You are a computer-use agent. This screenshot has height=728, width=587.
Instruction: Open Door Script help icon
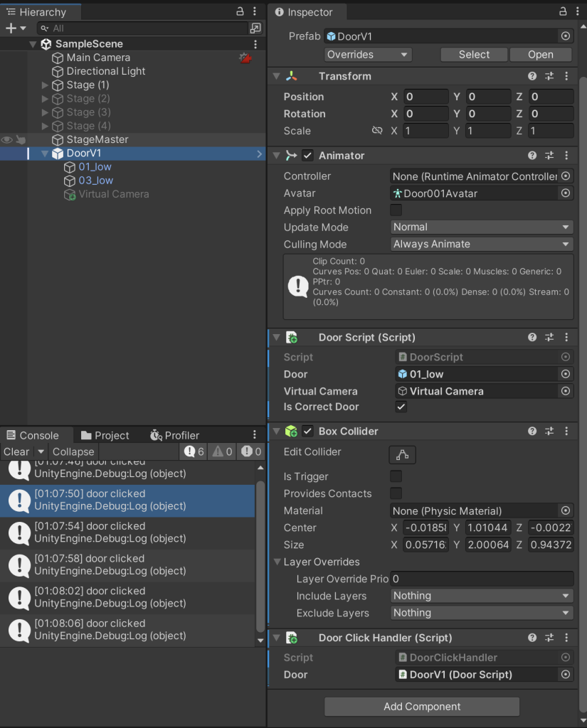[532, 338]
